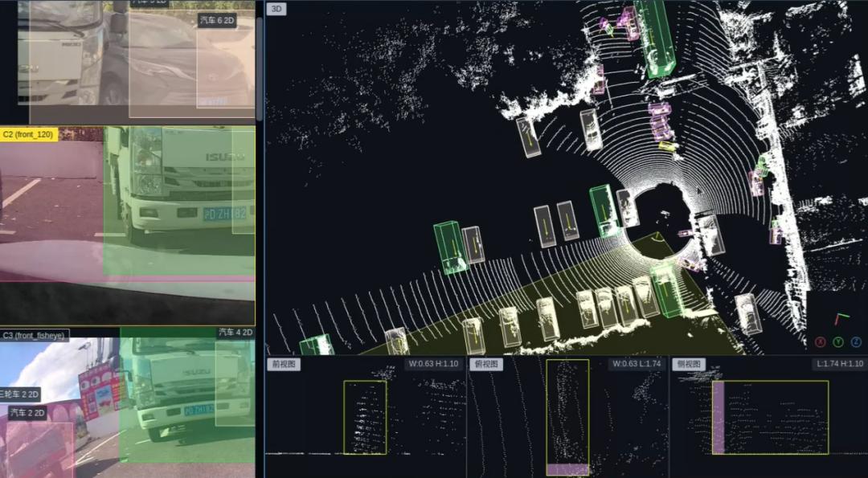The image size is (868, 478).
Task: Select the yellow box in the 前视图 front view
Action: tap(365, 417)
